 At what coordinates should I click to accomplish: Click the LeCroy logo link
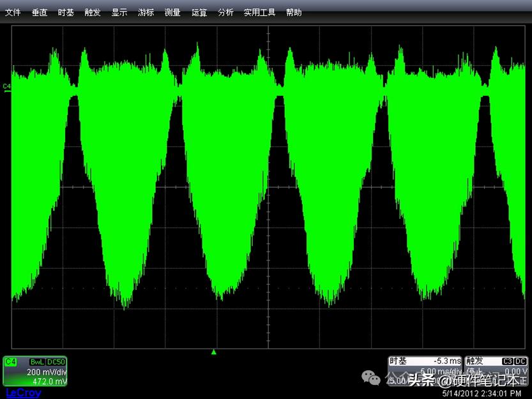tap(23, 393)
